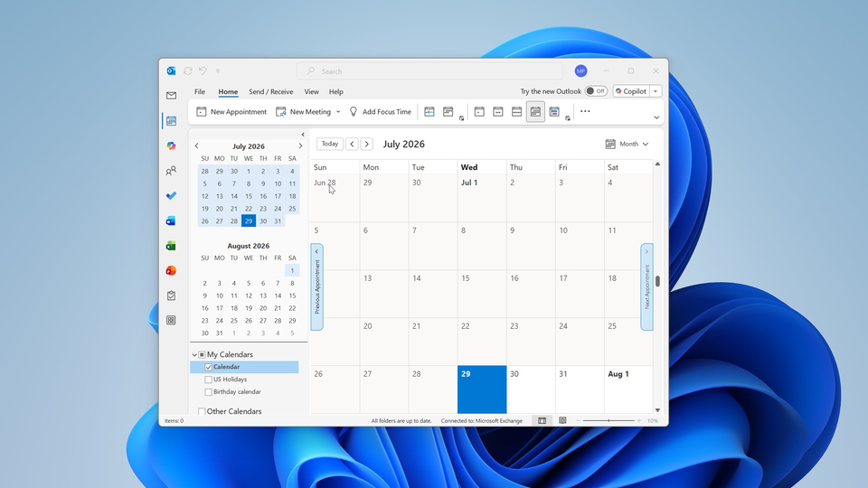Click the Next Appointment side tab
The height and width of the screenshot is (488, 868).
(646, 286)
